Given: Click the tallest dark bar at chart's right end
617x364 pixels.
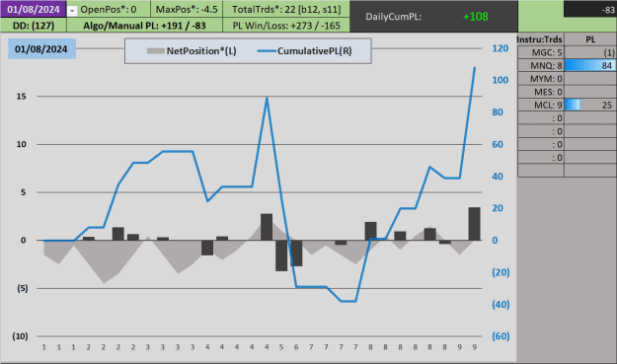Looking at the screenshot, I should pos(474,224).
